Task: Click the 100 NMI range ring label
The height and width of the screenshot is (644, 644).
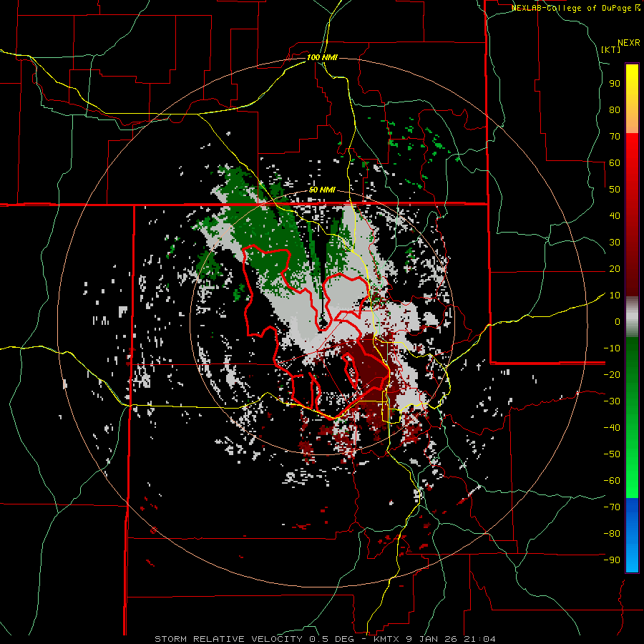Action: [322, 57]
